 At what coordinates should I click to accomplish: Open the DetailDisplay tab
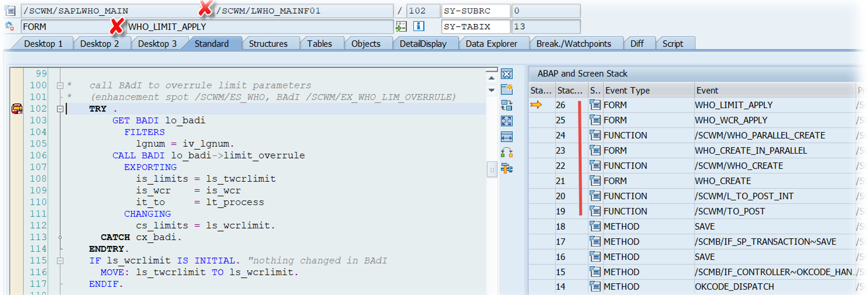[x=423, y=43]
